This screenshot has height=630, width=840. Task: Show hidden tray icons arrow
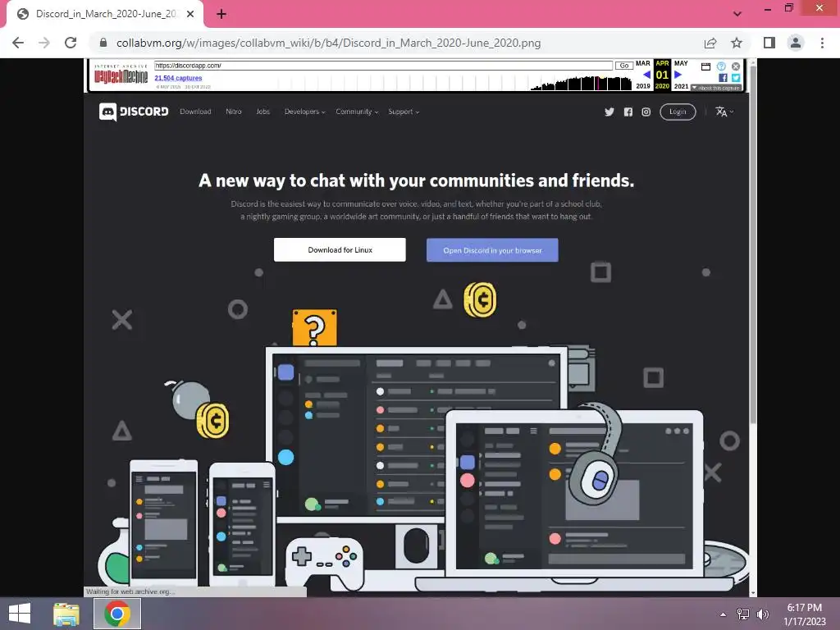click(724, 614)
